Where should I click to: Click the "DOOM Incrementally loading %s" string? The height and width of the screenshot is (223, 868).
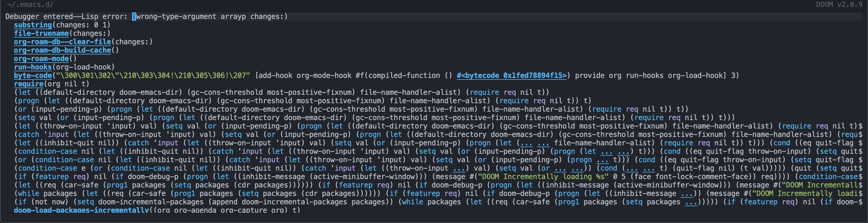click(543, 177)
